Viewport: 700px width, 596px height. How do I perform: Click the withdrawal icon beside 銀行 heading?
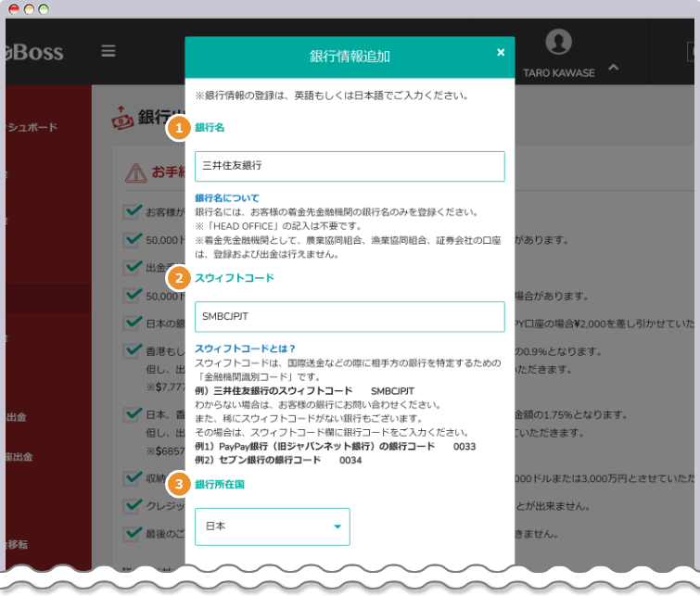(x=122, y=118)
